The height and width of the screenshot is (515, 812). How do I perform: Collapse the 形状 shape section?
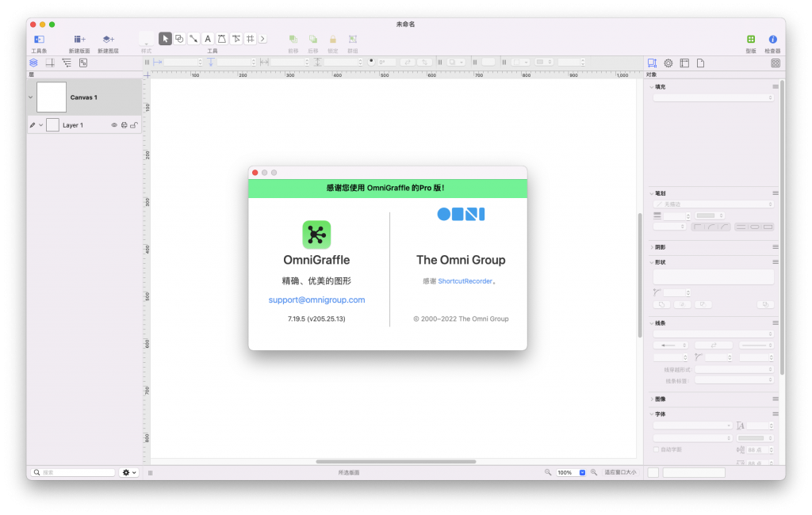652,262
